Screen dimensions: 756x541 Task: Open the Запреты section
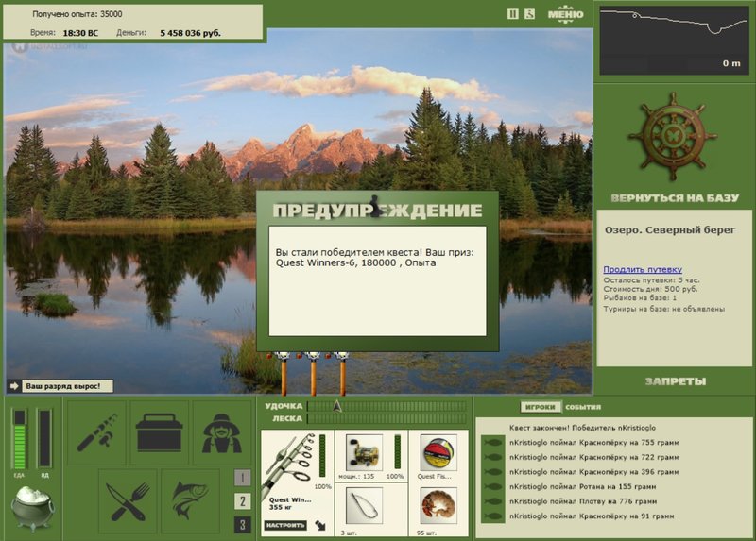675,381
